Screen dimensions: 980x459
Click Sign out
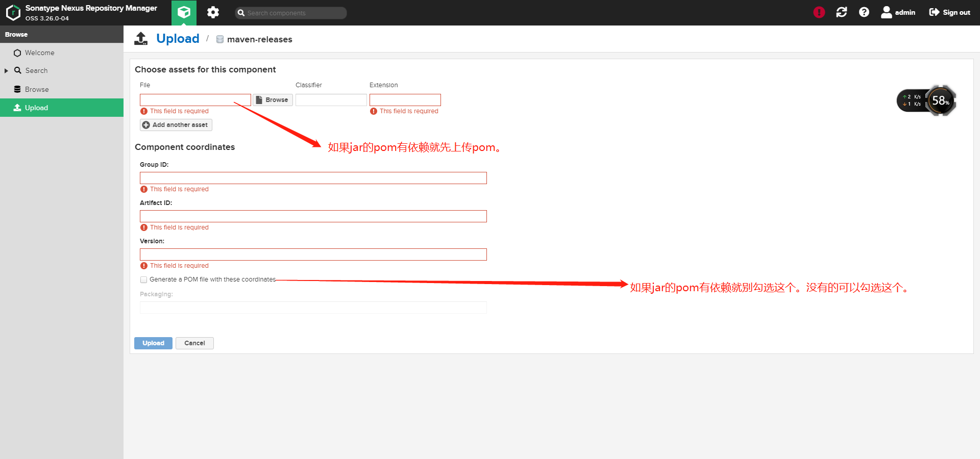coord(949,12)
